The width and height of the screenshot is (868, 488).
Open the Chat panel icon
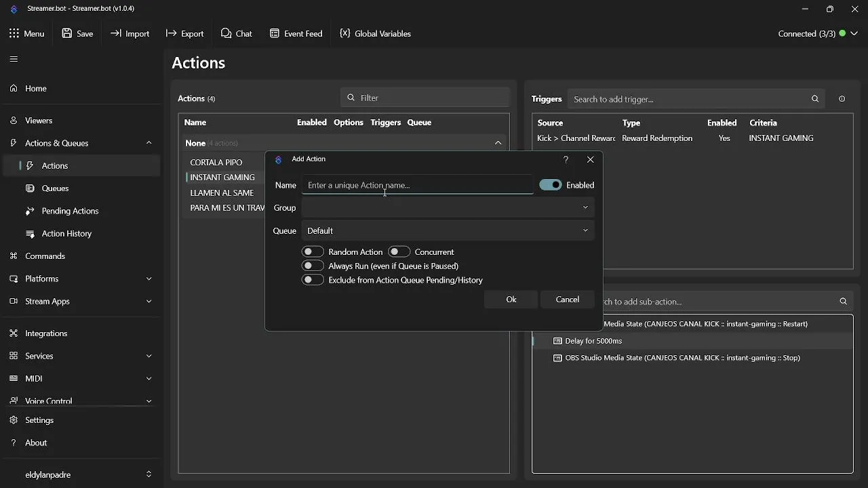[226, 33]
